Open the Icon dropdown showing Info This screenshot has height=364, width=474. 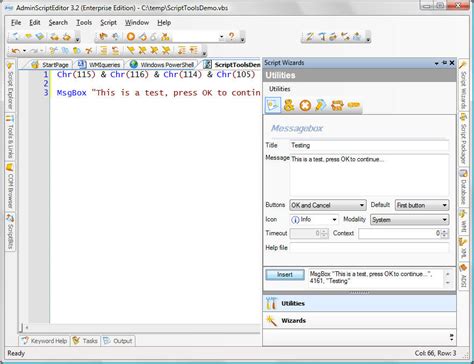coord(314,219)
